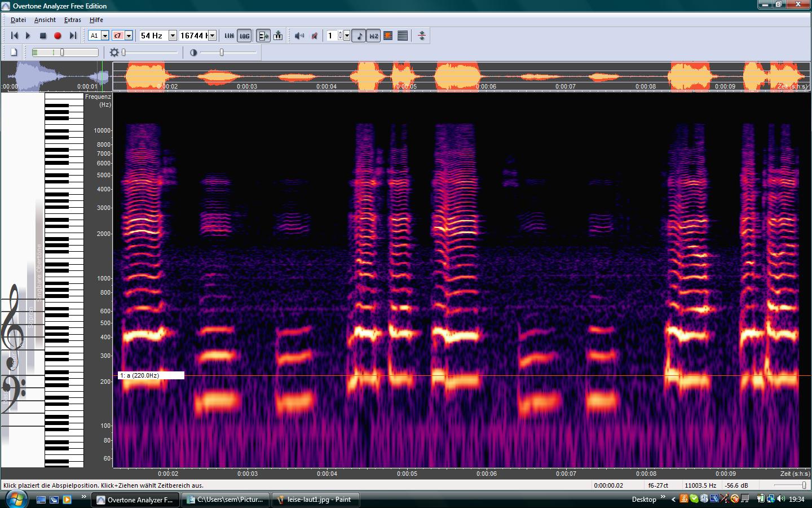This screenshot has width=812, height=508.
Task: Click the contrast slider handle
Action: click(x=222, y=52)
